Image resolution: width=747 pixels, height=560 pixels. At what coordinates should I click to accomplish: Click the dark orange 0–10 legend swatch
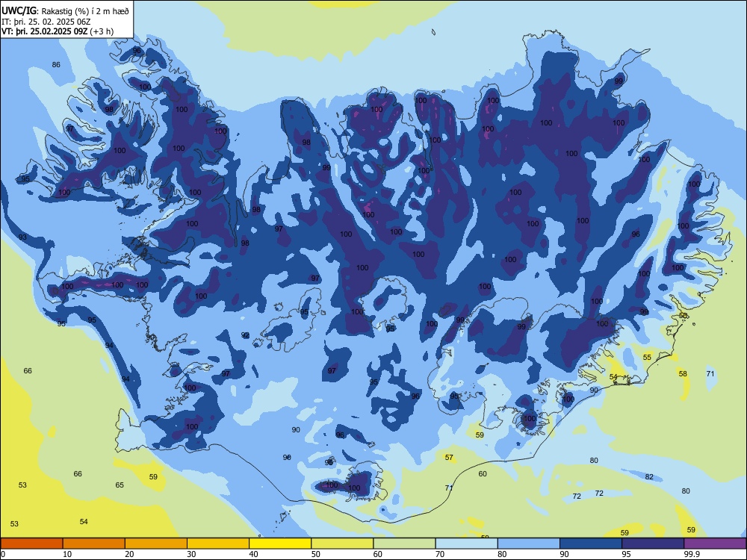(31, 544)
